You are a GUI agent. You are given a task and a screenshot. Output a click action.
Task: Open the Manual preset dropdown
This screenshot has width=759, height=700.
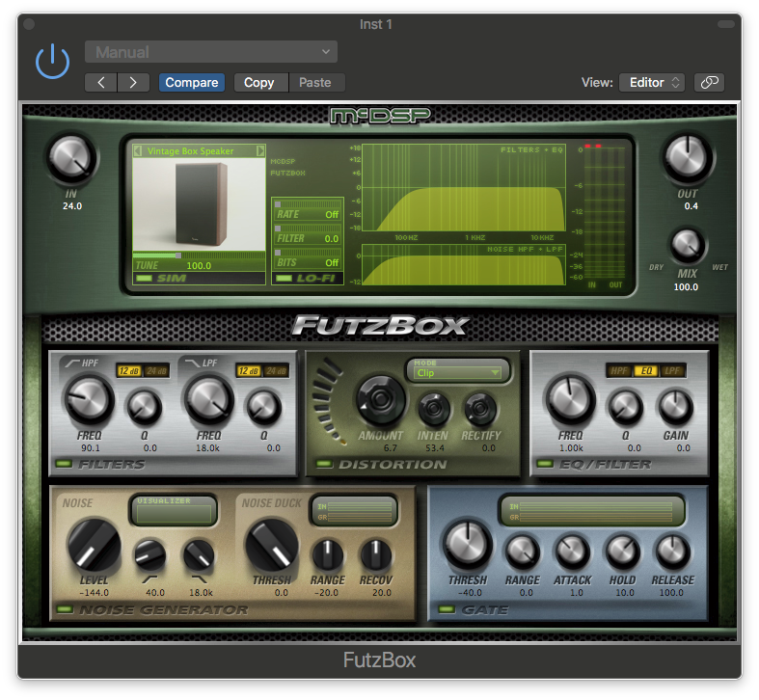[211, 52]
